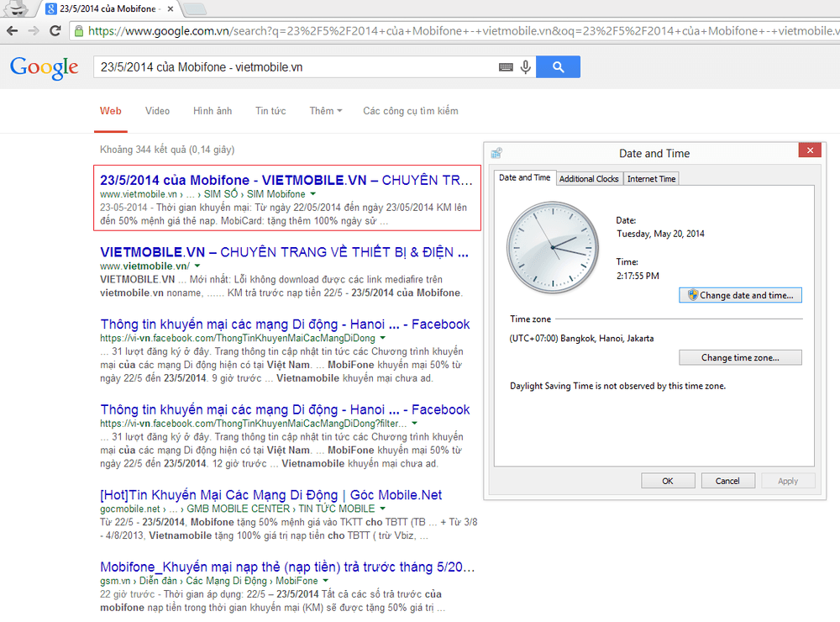
Task: Click Change date and time button
Action: [x=740, y=296]
